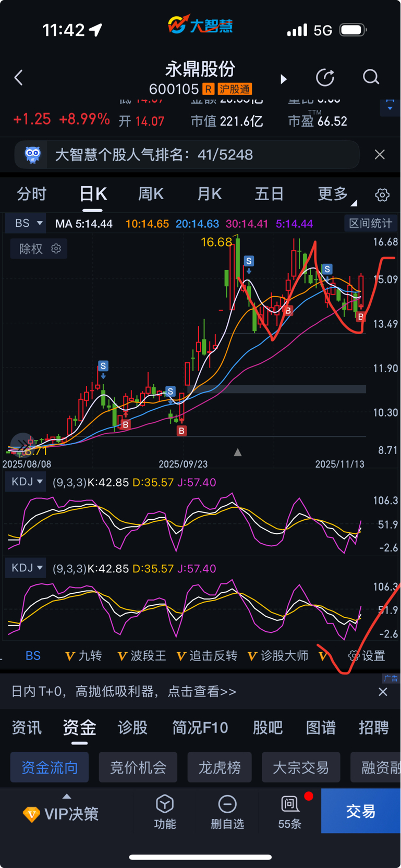This screenshot has height=868, width=401.
Task: Open 区间统计 range statistics
Action: click(370, 224)
